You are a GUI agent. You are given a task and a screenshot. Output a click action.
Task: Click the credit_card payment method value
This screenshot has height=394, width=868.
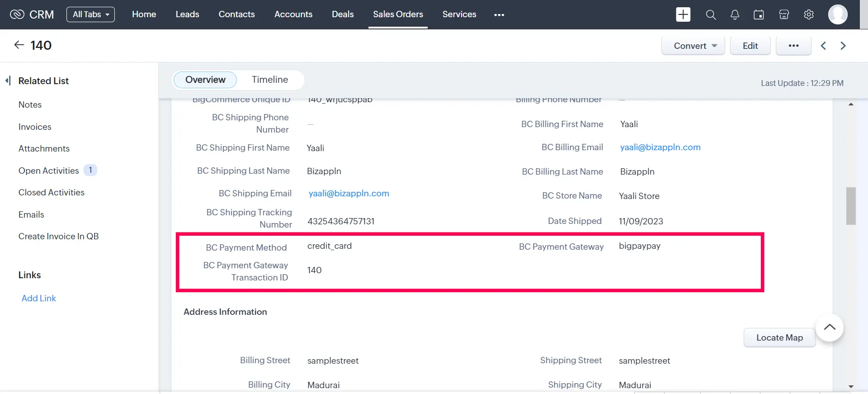pyautogui.click(x=329, y=246)
